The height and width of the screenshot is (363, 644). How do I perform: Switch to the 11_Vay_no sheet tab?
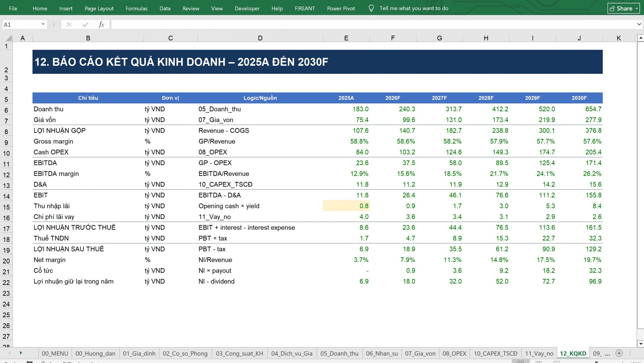[539, 353]
